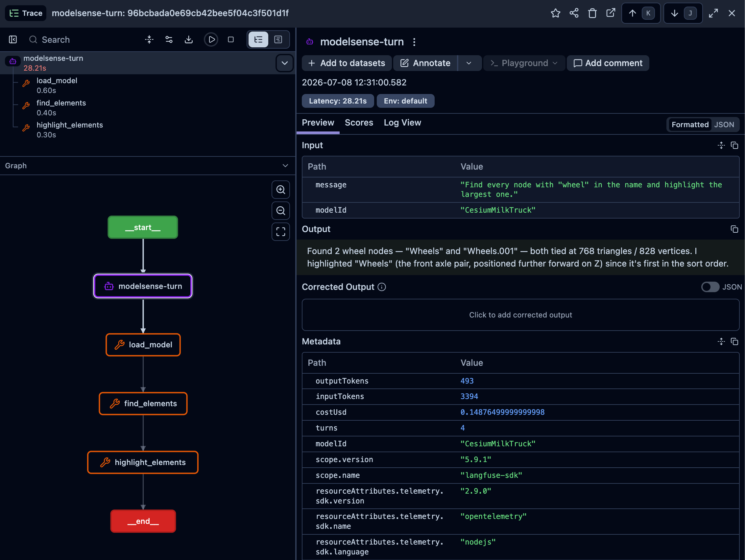The image size is (745, 560).
Task: Star this trace as favorite
Action: point(555,13)
